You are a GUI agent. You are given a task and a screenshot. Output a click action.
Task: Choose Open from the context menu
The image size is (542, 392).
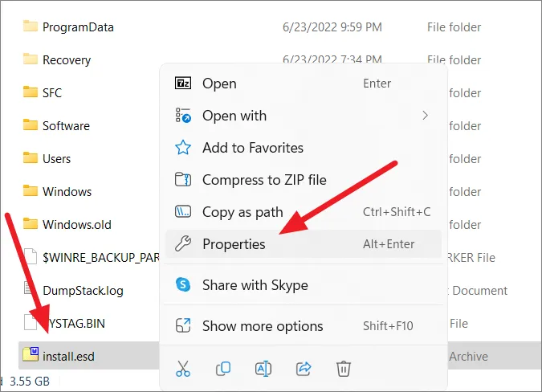219,84
